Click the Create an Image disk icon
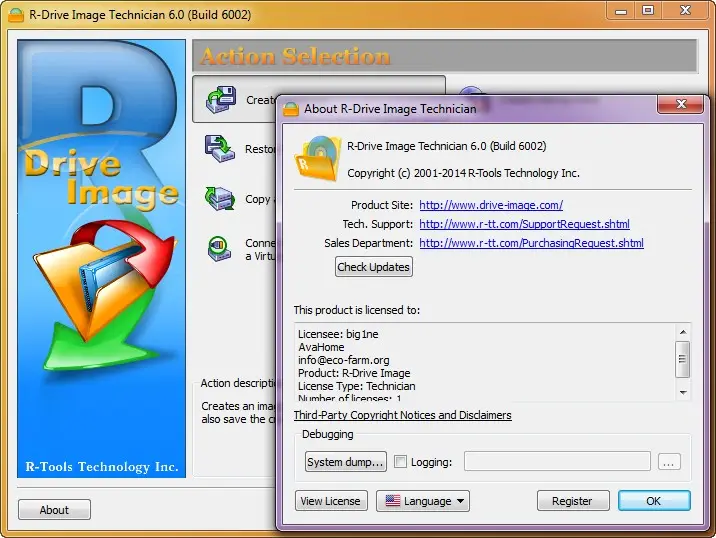The image size is (716, 538). (221, 99)
